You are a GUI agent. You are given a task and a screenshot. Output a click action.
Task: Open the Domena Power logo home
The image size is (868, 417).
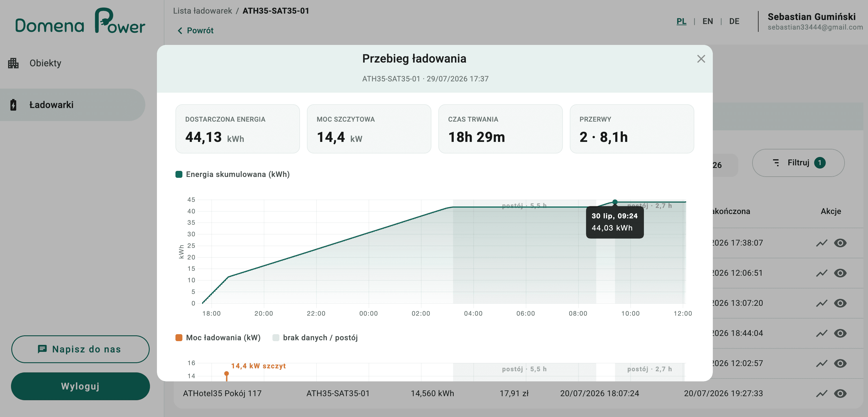(80, 21)
